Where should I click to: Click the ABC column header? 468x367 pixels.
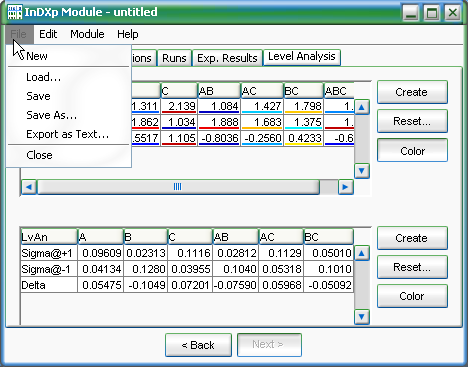(x=339, y=91)
